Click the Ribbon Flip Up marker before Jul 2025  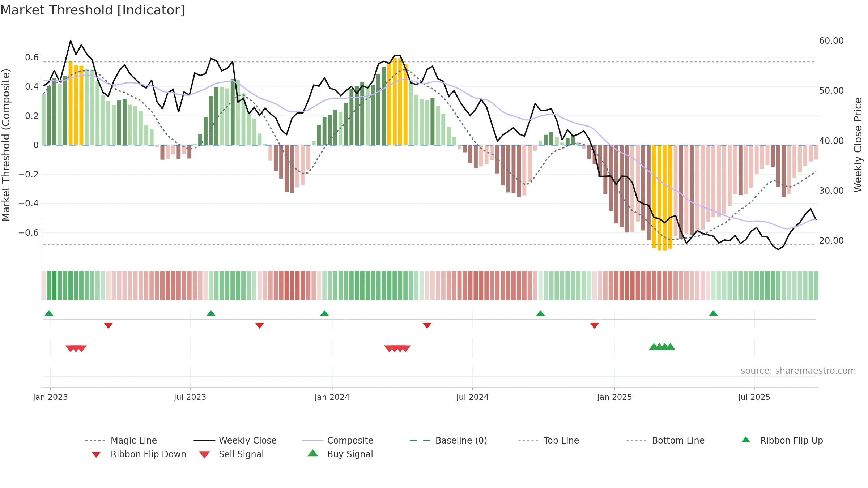[713, 313]
